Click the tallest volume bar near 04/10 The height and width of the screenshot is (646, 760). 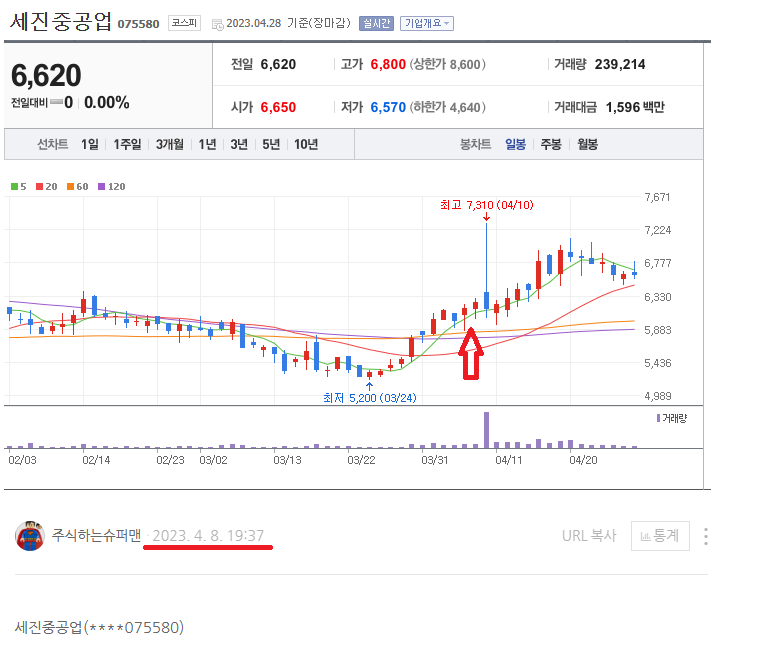tap(487, 430)
